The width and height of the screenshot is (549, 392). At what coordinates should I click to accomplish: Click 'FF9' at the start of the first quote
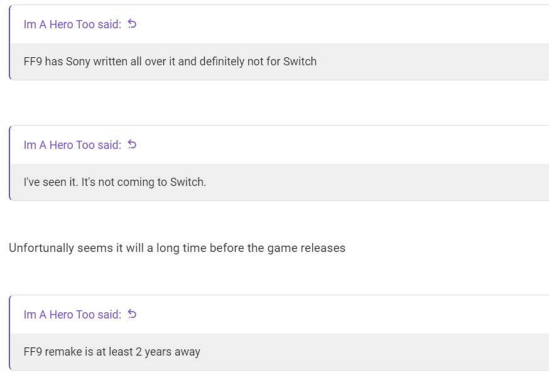(x=33, y=62)
